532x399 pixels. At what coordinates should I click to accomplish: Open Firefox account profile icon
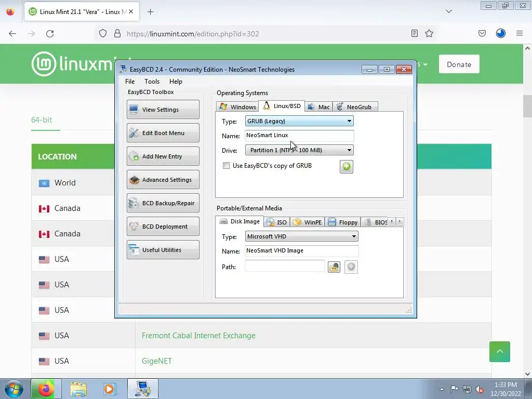tap(501, 33)
